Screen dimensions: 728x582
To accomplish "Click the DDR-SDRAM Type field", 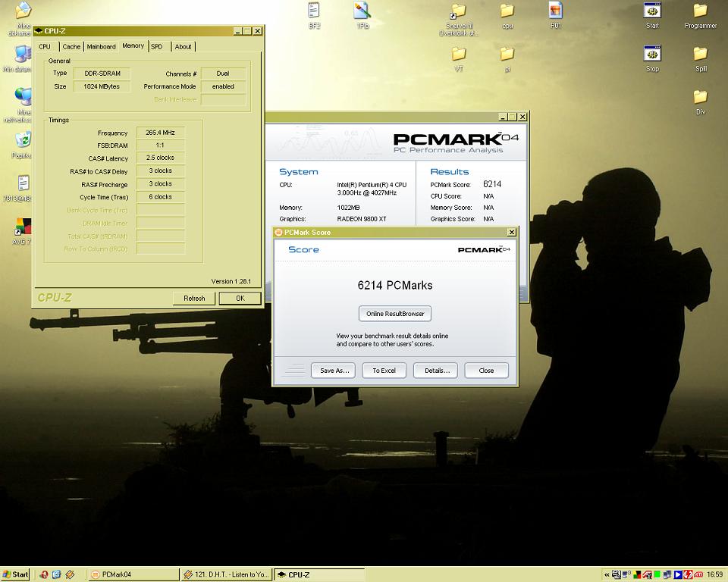I will [102, 74].
